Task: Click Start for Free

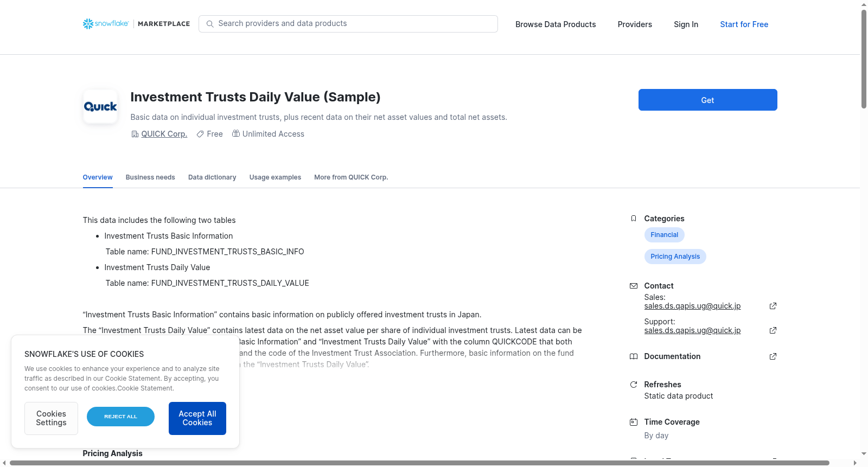Action: point(744,24)
